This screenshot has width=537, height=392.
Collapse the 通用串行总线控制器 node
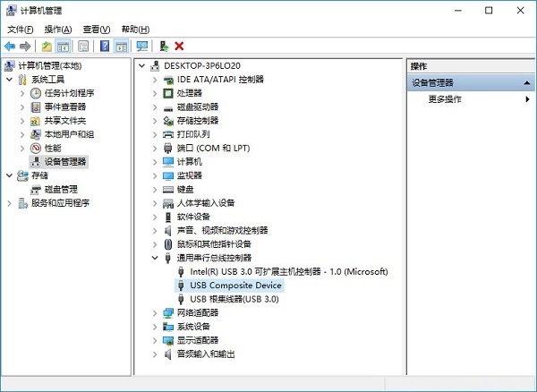pyautogui.click(x=155, y=258)
